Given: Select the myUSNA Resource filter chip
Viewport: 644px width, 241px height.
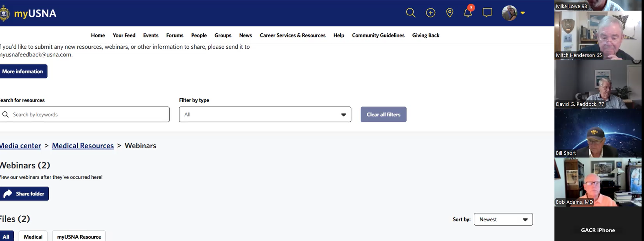Looking at the screenshot, I should (79, 237).
